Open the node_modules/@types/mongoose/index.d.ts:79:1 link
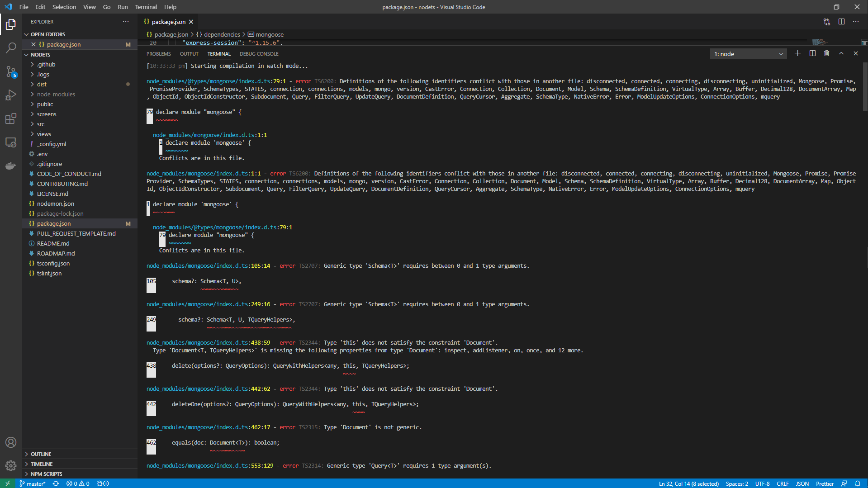The width and height of the screenshot is (868, 488). [216, 81]
